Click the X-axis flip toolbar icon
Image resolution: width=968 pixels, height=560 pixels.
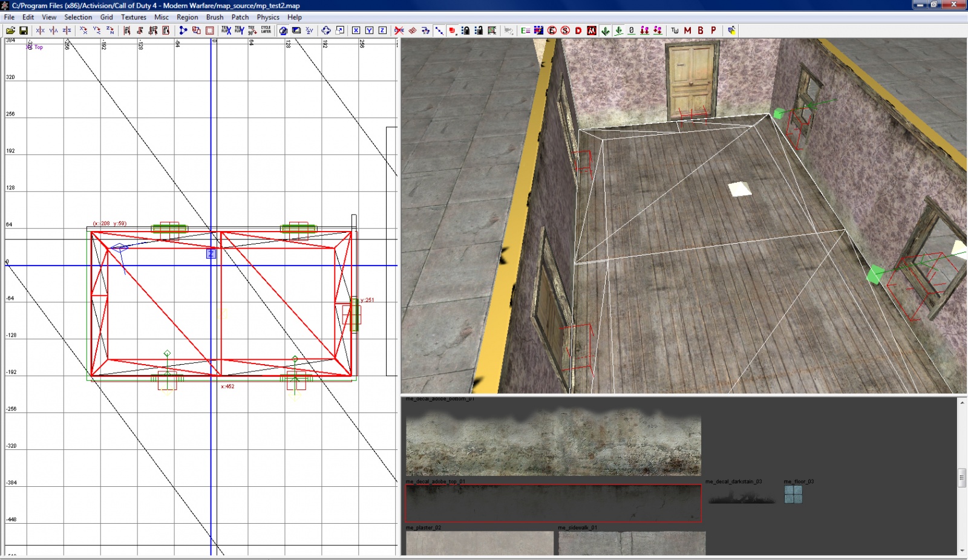point(41,30)
